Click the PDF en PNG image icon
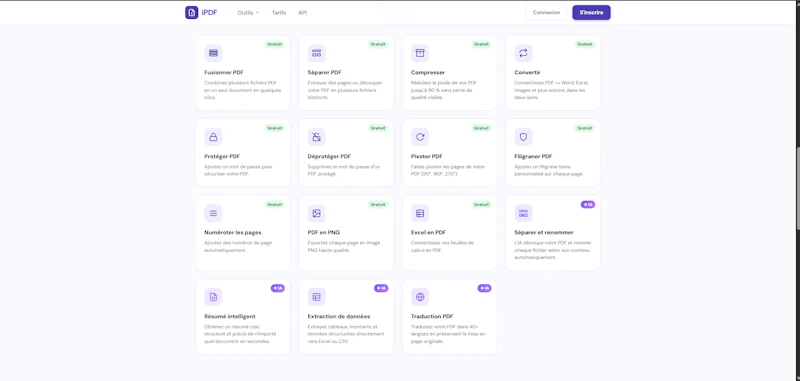Screen dimensions: 800x381 pyautogui.click(x=317, y=213)
